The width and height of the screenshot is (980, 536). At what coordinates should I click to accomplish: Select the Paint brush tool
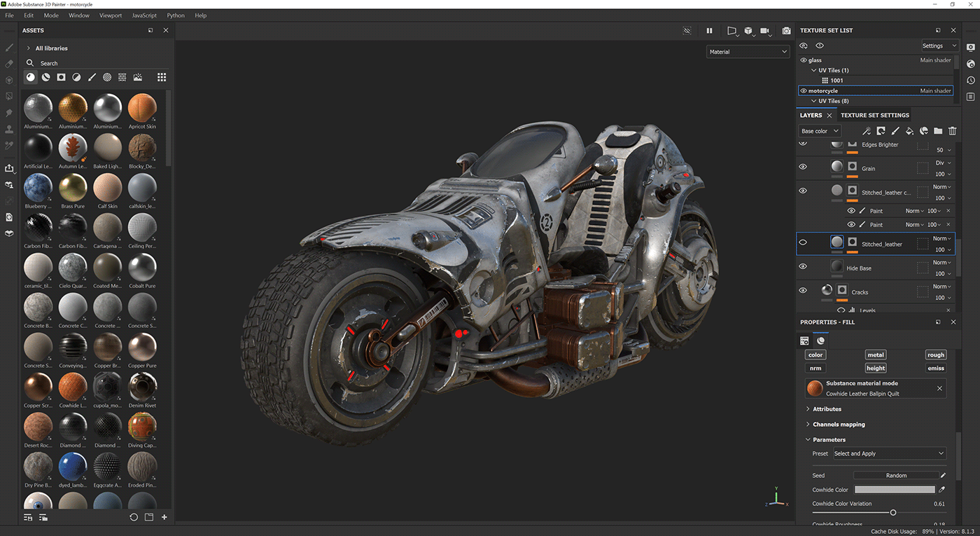pyautogui.click(x=9, y=48)
